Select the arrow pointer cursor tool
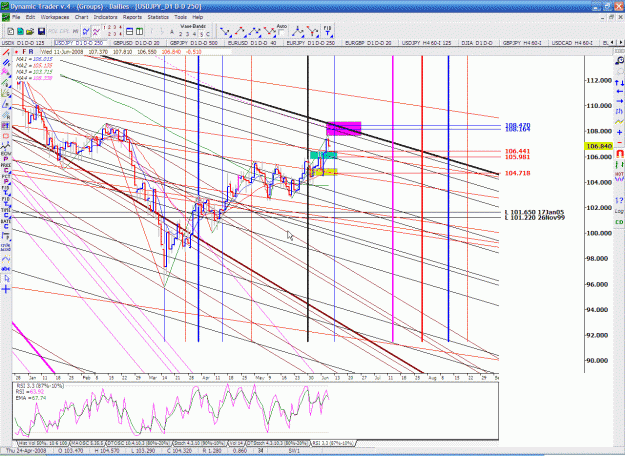This screenshot has width=625, height=456. [x=6, y=279]
